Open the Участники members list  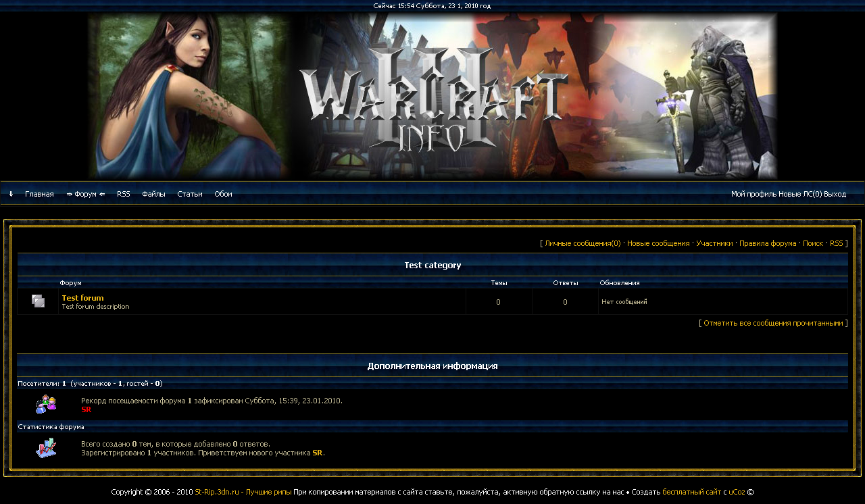click(714, 243)
